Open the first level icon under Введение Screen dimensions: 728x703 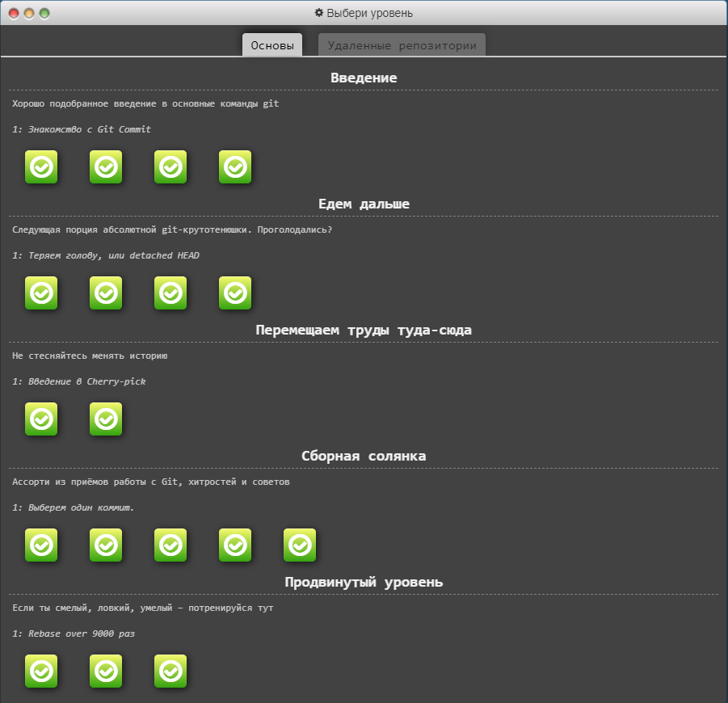[x=41, y=167]
